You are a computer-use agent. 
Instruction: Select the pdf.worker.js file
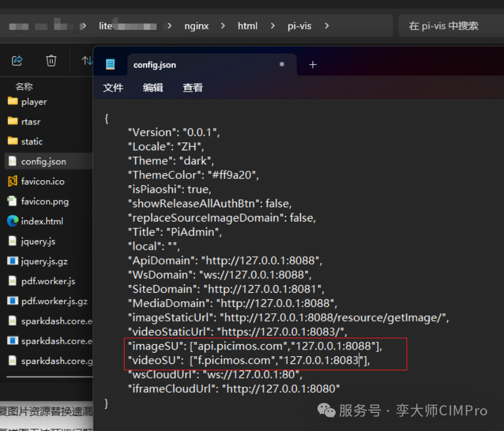(48, 281)
